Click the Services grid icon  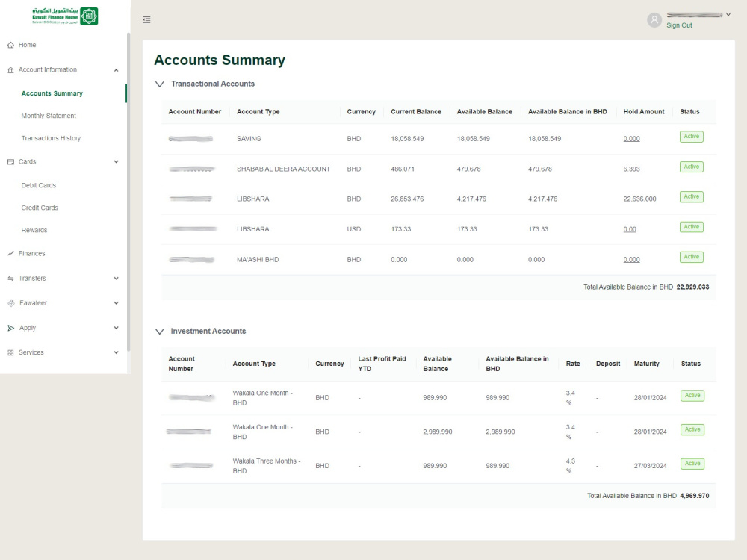pos(10,352)
